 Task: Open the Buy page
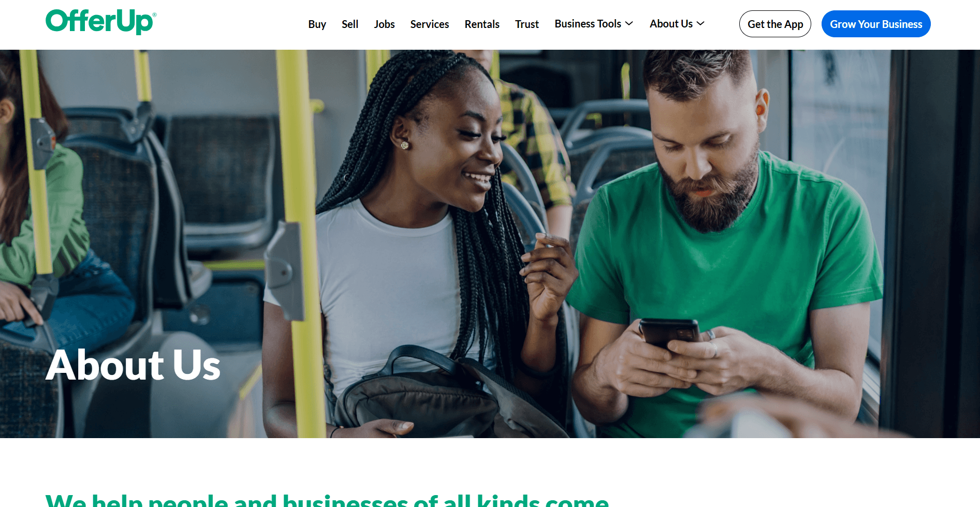[x=317, y=24]
